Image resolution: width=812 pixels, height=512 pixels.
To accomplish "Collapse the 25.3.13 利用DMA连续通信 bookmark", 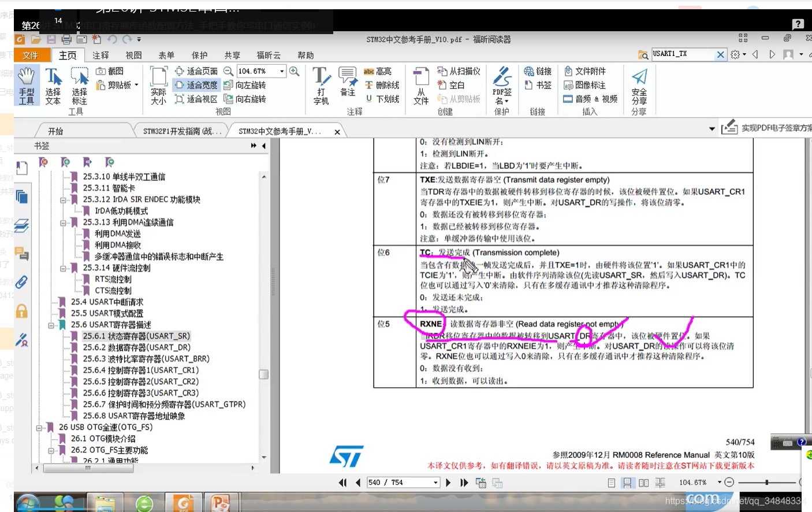I will pyautogui.click(x=63, y=222).
